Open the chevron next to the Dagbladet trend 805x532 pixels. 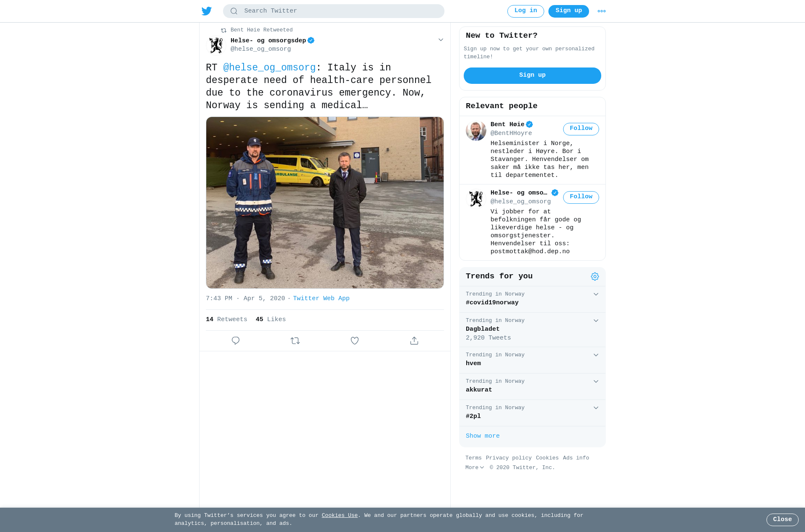pos(596,321)
